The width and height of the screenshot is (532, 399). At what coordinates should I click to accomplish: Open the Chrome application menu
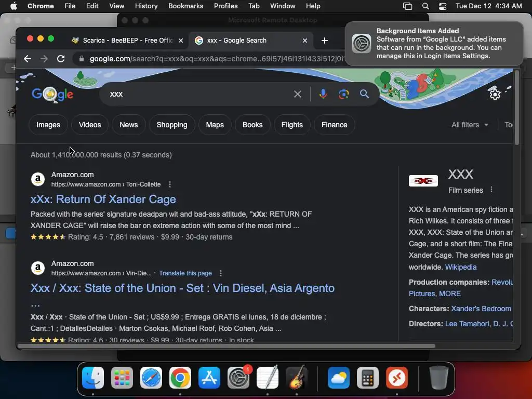coord(41,6)
